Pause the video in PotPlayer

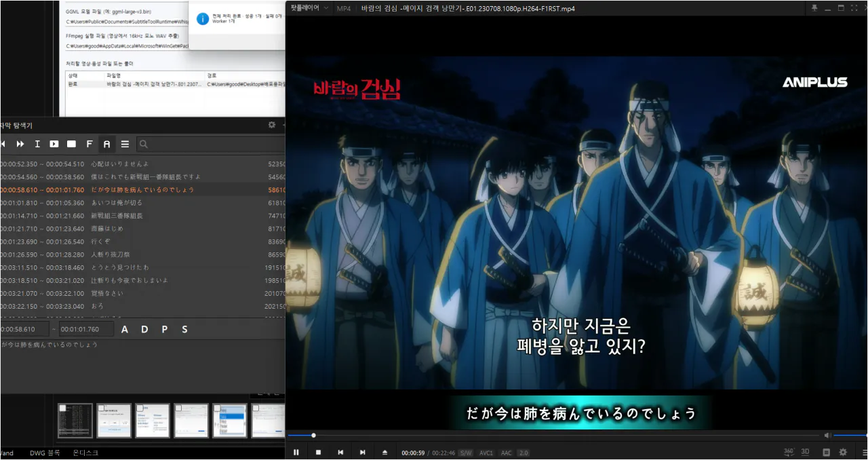(x=296, y=452)
